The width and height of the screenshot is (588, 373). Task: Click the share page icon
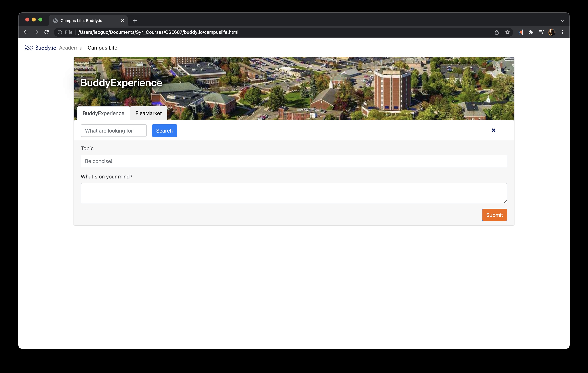click(497, 32)
